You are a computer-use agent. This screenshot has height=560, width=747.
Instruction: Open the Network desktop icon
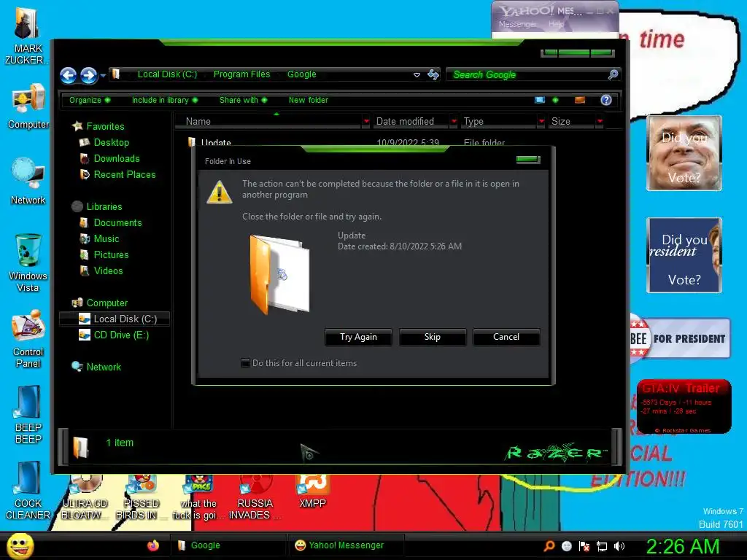[x=28, y=182]
